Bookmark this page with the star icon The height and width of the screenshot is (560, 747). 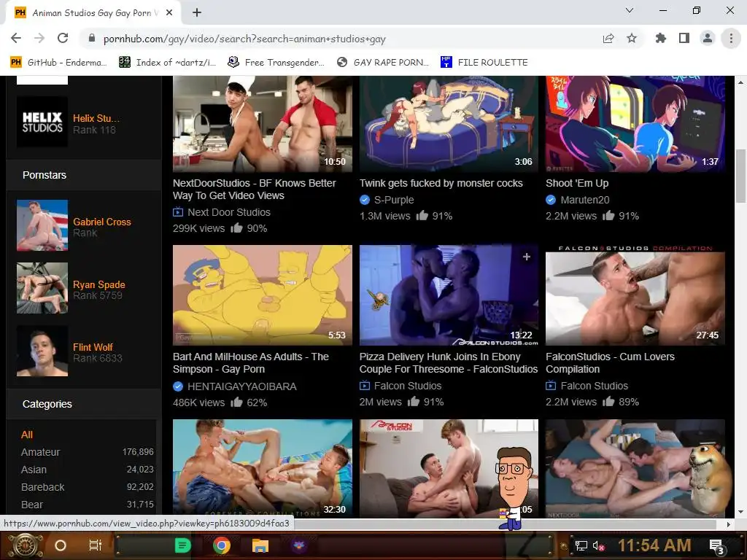pyautogui.click(x=632, y=39)
